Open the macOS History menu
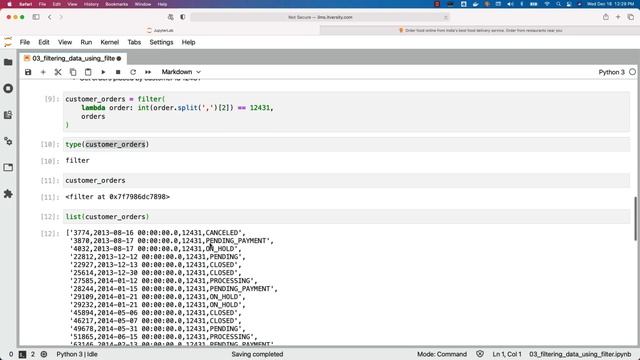The width and height of the screenshot is (640, 360). pos(91,4)
